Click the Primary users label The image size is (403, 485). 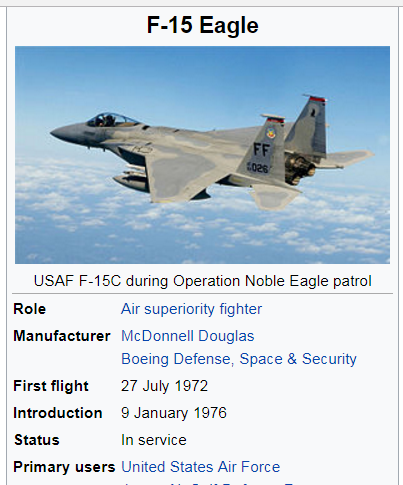(x=64, y=467)
